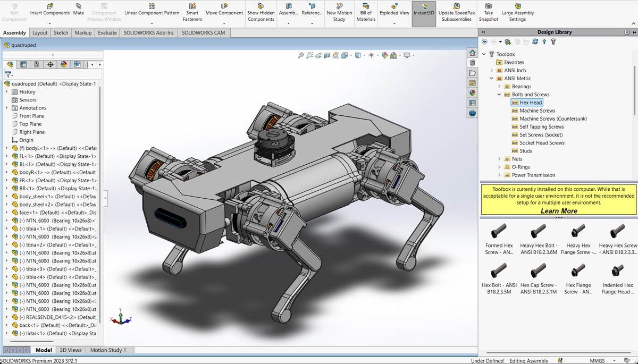Open the Motion Study 1 tab
The height and width of the screenshot is (364, 638).
[x=108, y=350]
